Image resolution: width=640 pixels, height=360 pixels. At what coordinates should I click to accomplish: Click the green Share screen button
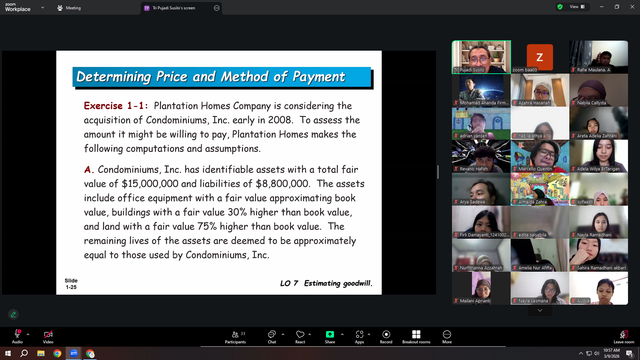(x=330, y=337)
